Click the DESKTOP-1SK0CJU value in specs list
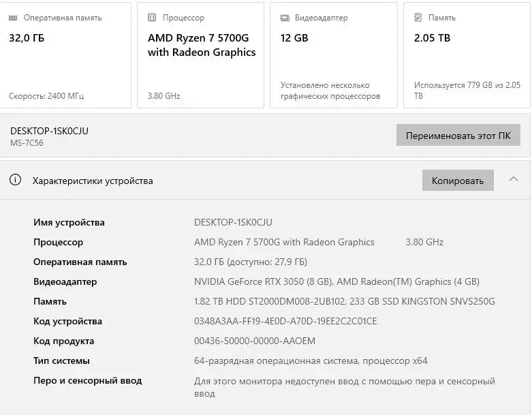Viewport: 532px width, 415px height. (x=233, y=222)
